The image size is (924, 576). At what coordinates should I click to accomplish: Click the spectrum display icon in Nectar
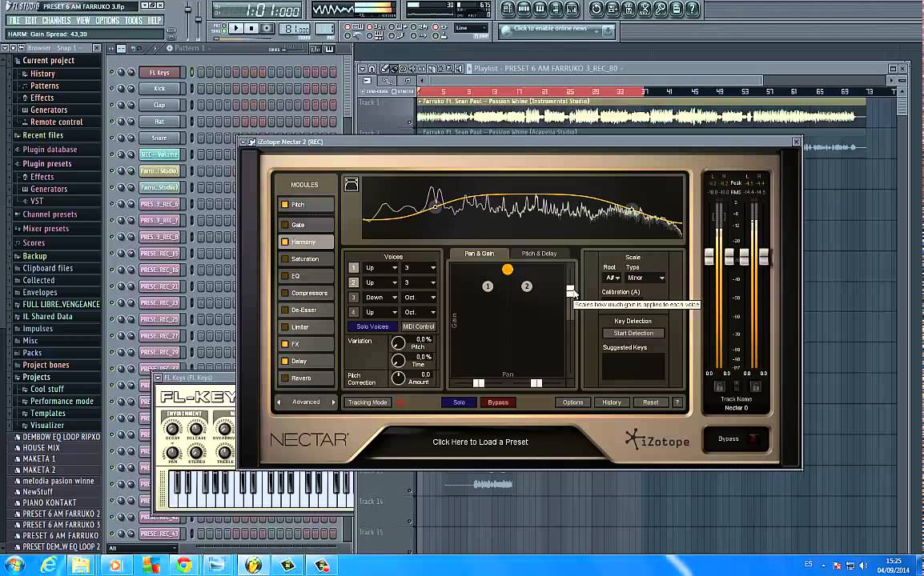pos(352,184)
